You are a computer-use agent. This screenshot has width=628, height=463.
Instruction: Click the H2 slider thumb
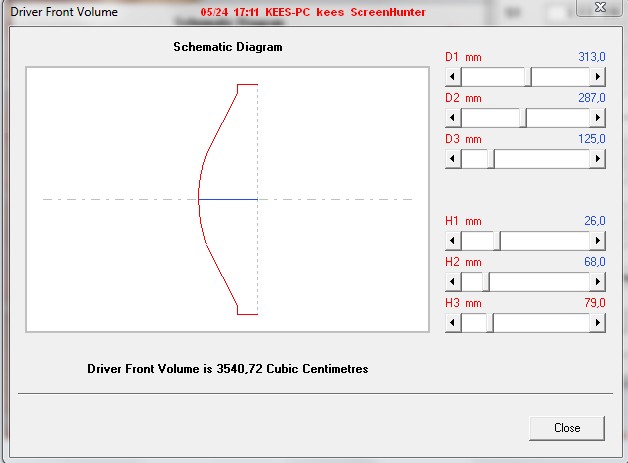click(486, 282)
